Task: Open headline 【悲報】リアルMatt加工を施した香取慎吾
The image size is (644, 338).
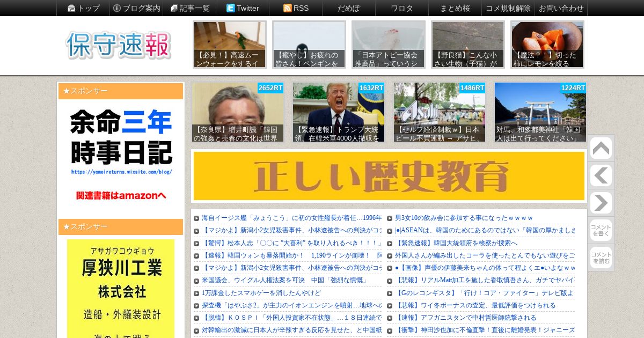Action: click(x=485, y=281)
